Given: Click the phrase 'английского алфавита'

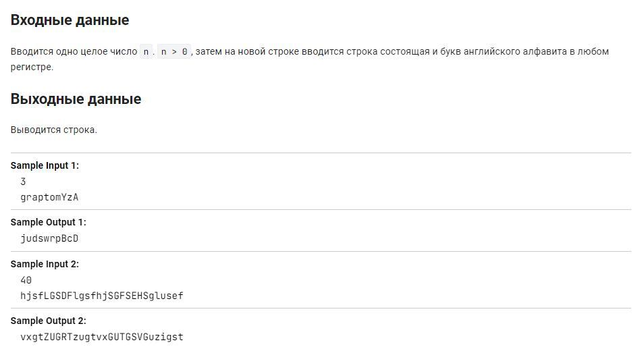Looking at the screenshot, I should 520,51.
